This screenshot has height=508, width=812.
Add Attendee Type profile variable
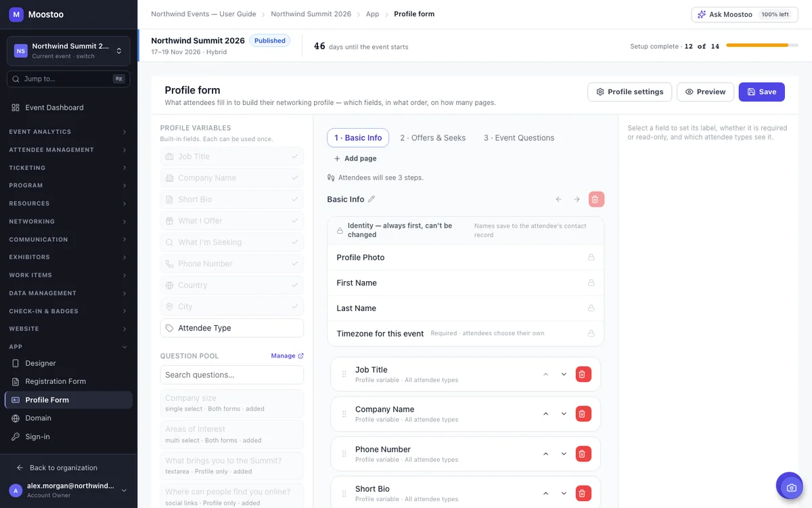coord(232,328)
